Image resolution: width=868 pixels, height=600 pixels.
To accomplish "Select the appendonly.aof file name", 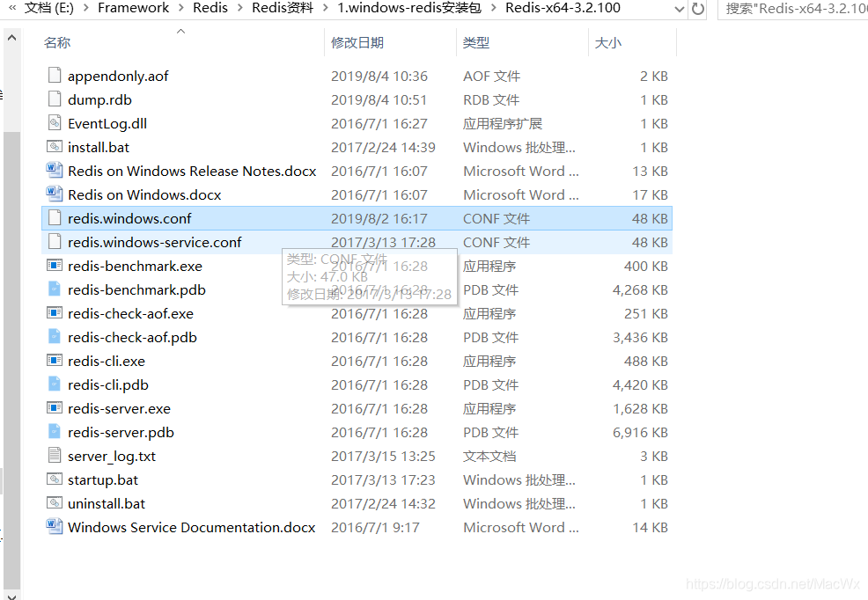I will (x=118, y=77).
